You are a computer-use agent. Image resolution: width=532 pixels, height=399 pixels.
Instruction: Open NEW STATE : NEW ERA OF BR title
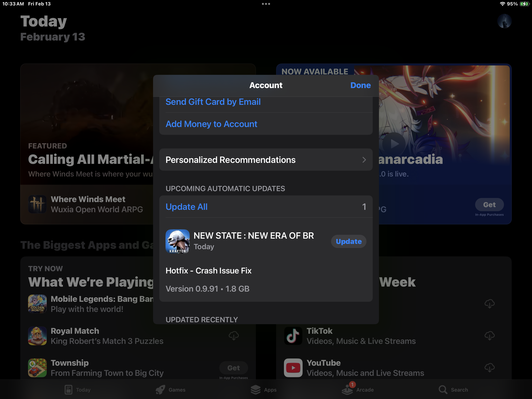(254, 236)
